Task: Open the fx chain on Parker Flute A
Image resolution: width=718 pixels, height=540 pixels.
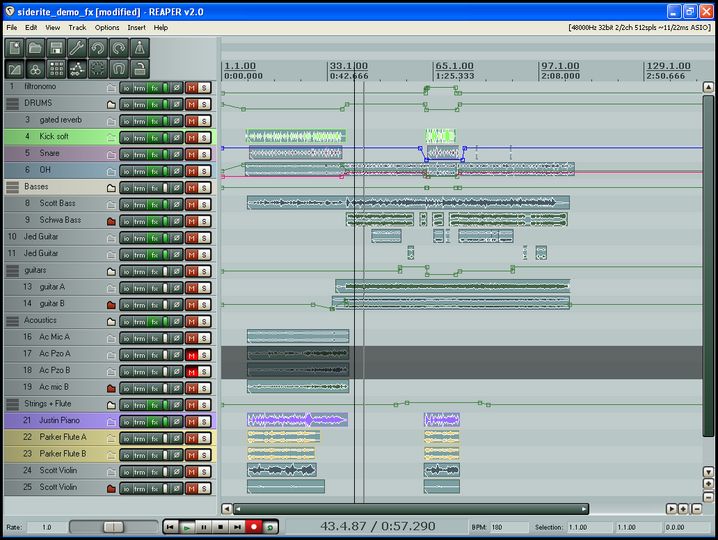Action: pyautogui.click(x=155, y=438)
